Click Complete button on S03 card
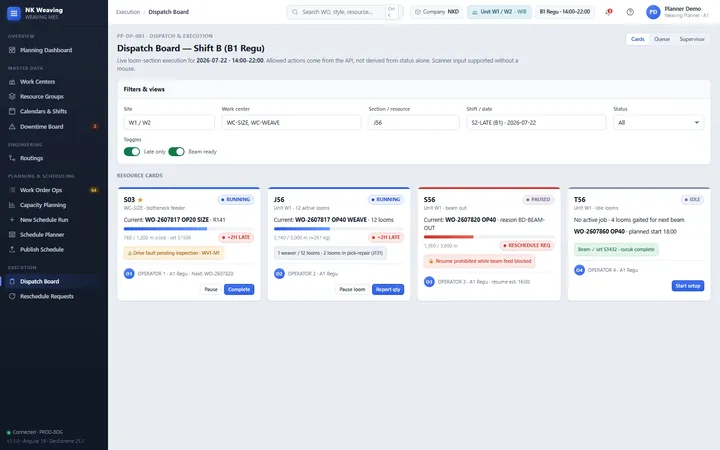Image resolution: width=720 pixels, height=450 pixels. [239, 289]
